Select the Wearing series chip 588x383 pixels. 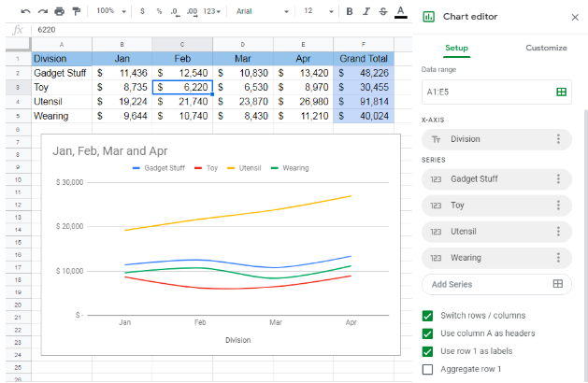(x=496, y=258)
